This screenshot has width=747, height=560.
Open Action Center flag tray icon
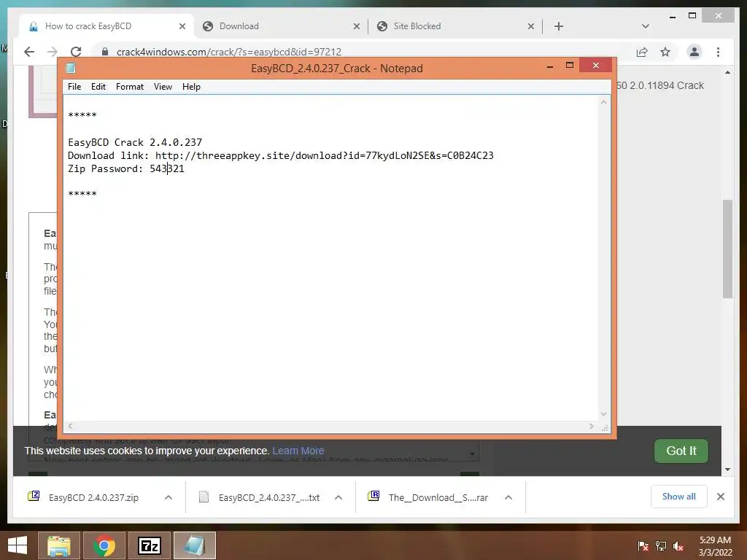coord(643,546)
